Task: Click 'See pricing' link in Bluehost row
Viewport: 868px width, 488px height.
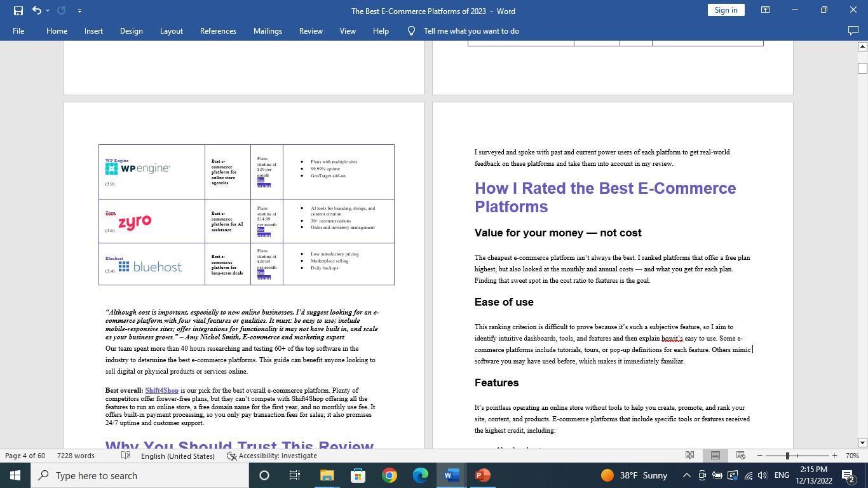Action: [264, 274]
